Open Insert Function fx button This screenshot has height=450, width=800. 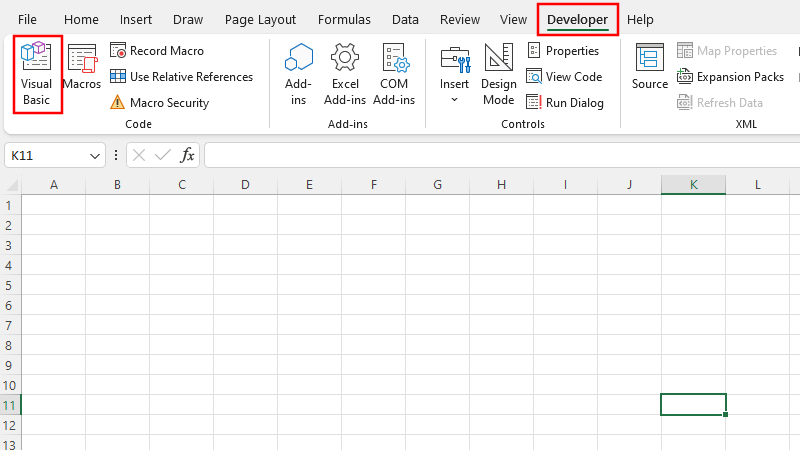pyautogui.click(x=187, y=155)
